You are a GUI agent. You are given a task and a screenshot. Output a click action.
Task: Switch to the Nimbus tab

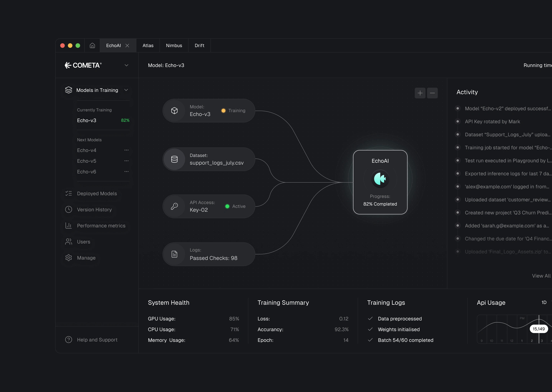point(174,45)
